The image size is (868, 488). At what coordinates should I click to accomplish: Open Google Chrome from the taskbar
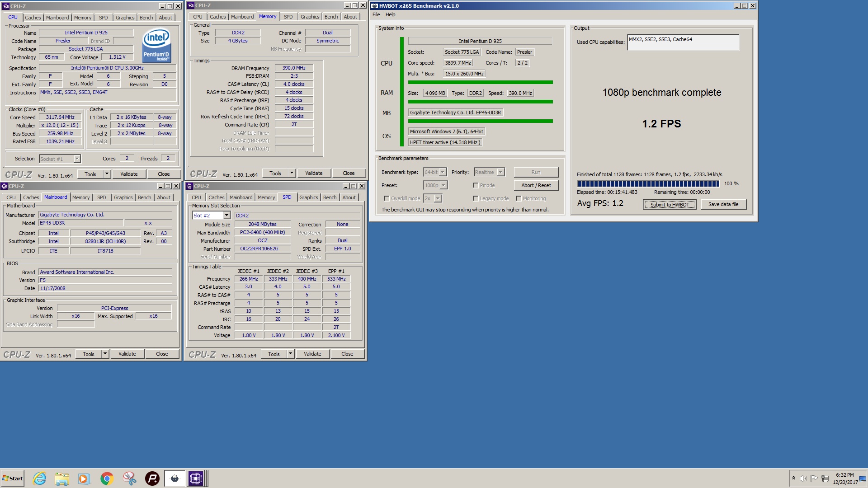[x=107, y=479]
